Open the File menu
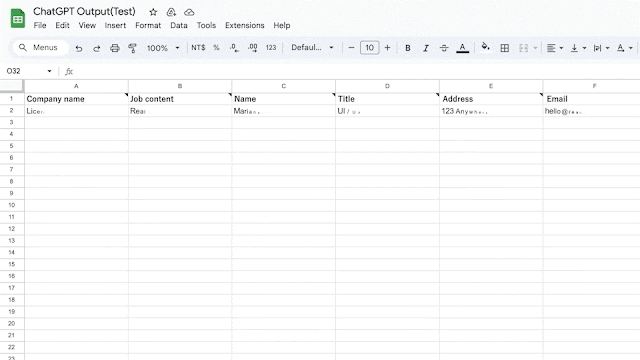 click(x=40, y=25)
